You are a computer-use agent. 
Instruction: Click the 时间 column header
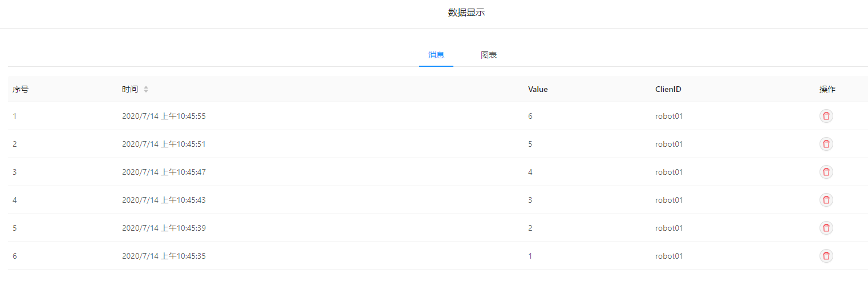[129, 89]
